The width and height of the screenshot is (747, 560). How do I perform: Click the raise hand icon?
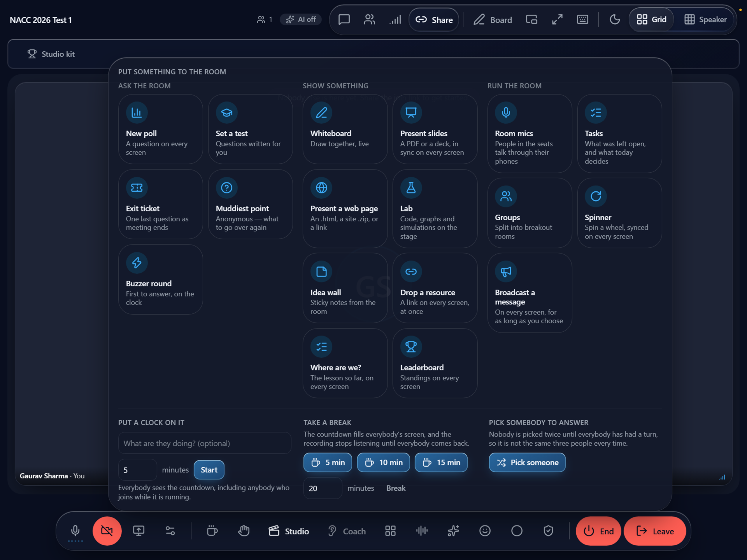[x=244, y=531]
